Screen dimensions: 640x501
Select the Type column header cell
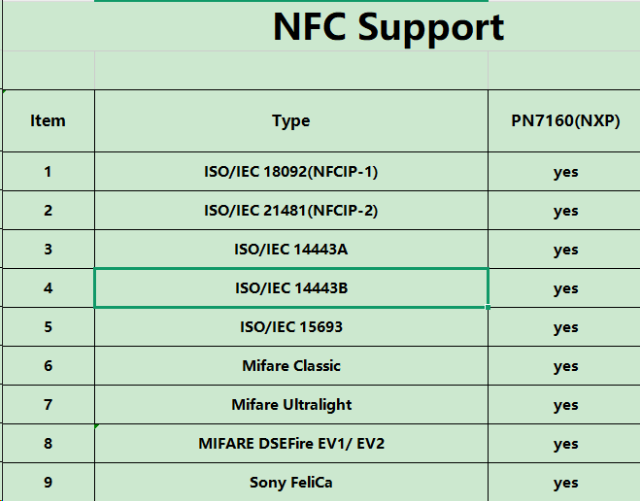[x=291, y=121]
